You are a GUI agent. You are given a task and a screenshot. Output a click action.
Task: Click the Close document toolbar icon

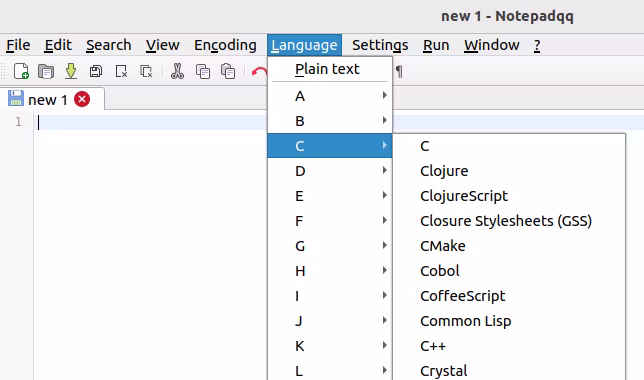(x=121, y=71)
